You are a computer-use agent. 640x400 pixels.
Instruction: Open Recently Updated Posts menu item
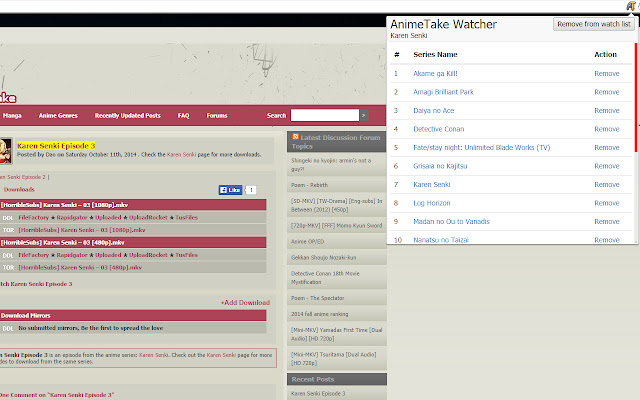pos(127,116)
